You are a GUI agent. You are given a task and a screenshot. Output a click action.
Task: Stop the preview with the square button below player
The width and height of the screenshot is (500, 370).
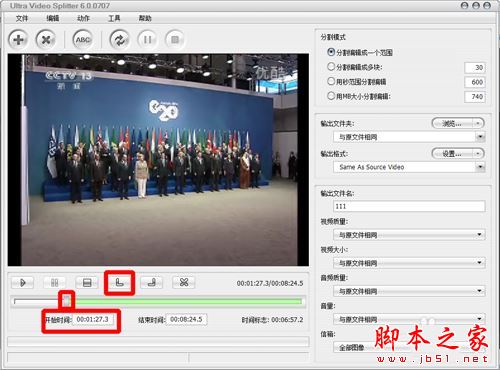87,283
